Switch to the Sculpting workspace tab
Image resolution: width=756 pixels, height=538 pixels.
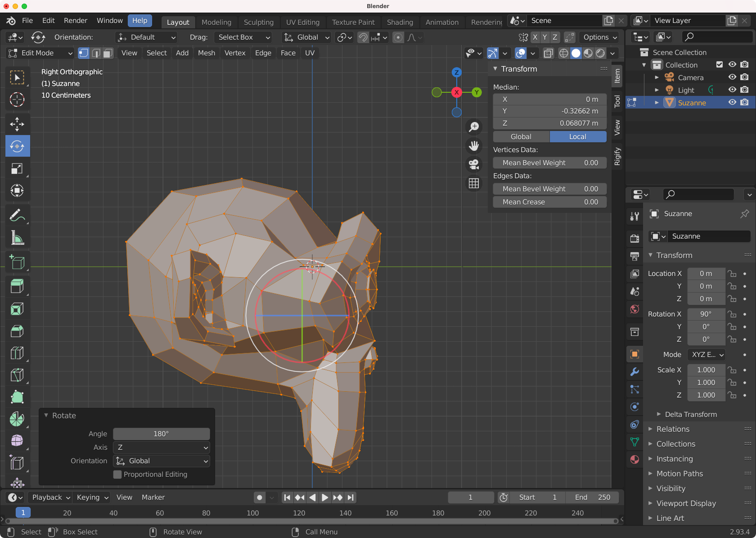click(x=258, y=22)
